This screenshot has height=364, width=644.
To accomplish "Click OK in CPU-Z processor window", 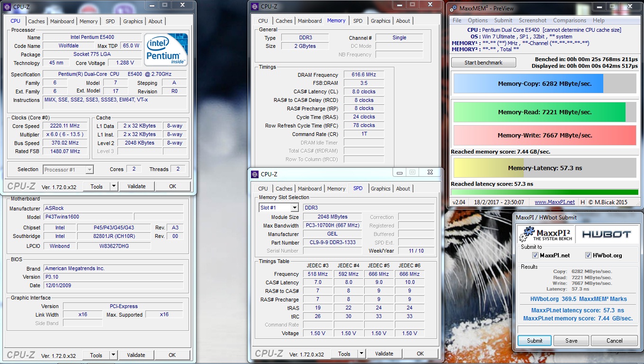I will click(x=172, y=186).
